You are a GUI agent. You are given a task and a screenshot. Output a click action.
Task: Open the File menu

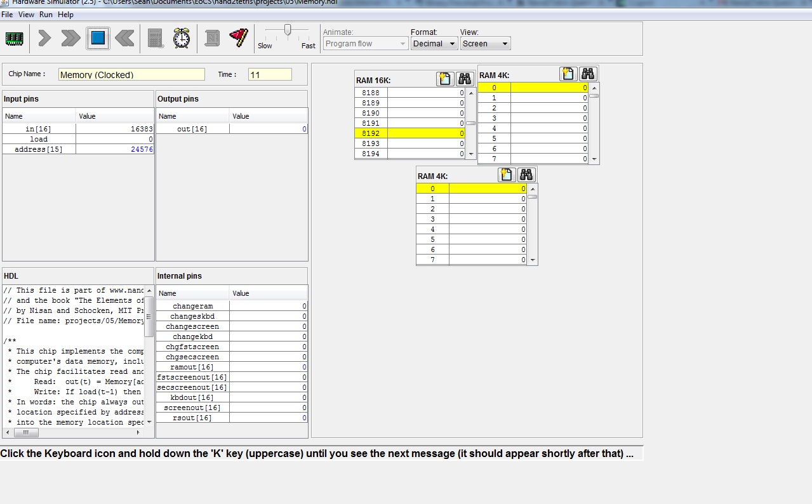click(7, 15)
